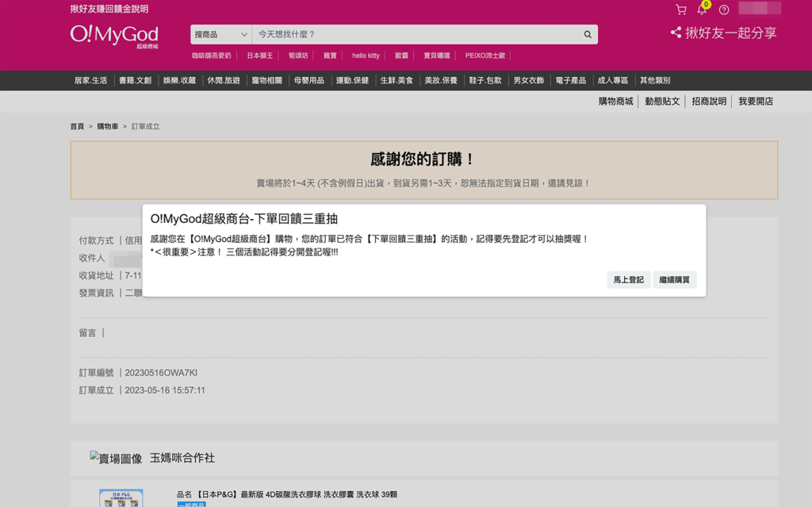The width and height of the screenshot is (812, 507).
Task: Select the 日本獅王 keyword
Action: [x=259, y=56]
